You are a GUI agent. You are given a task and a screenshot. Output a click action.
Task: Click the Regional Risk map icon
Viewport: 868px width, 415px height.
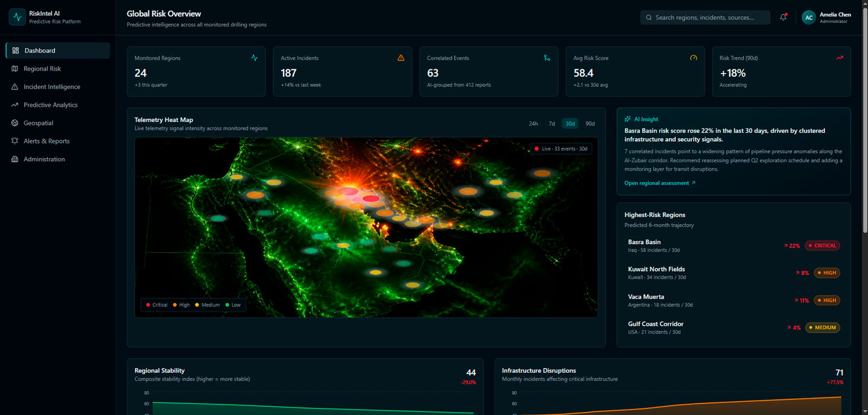(x=15, y=69)
